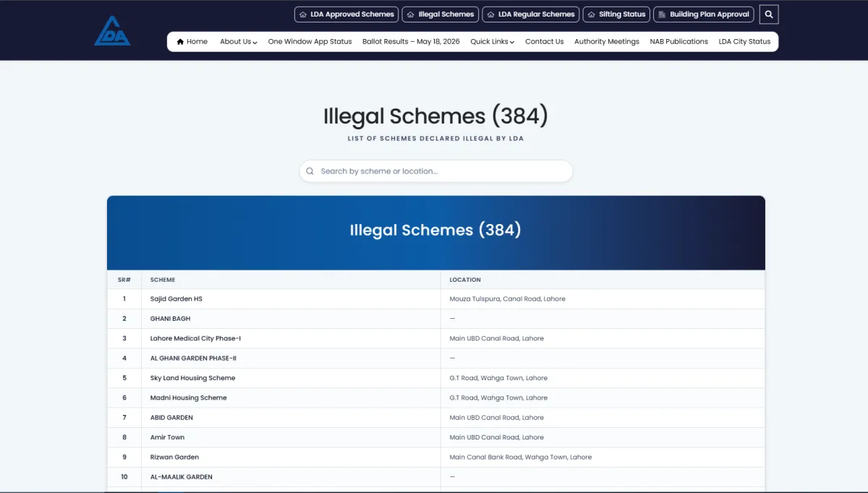Click the Illegal Schemes (384) page heading

(435, 116)
